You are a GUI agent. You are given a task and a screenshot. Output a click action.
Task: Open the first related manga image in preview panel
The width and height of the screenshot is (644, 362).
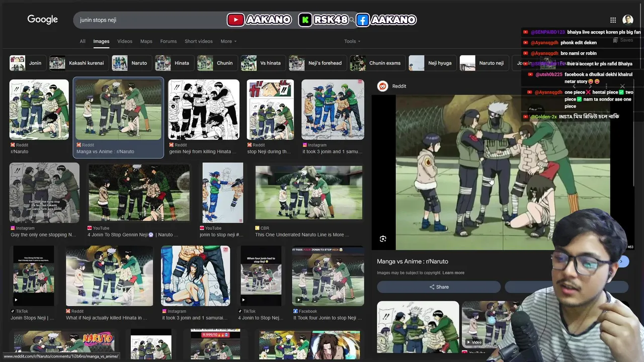tap(418, 327)
